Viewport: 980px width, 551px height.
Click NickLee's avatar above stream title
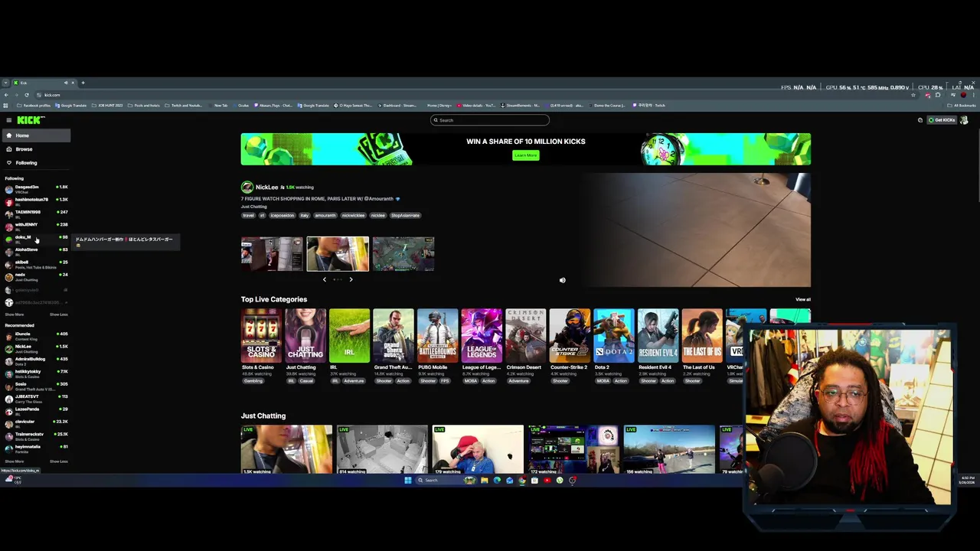(x=247, y=187)
